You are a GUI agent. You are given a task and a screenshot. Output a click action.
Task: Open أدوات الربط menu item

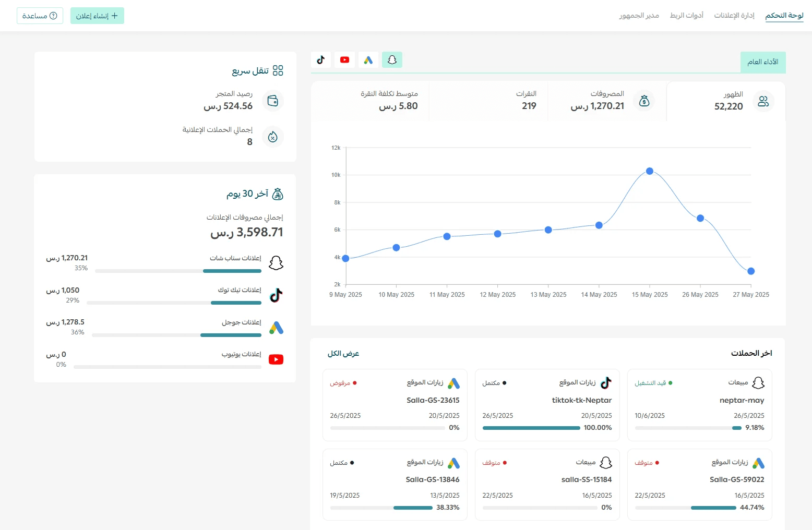tap(687, 16)
